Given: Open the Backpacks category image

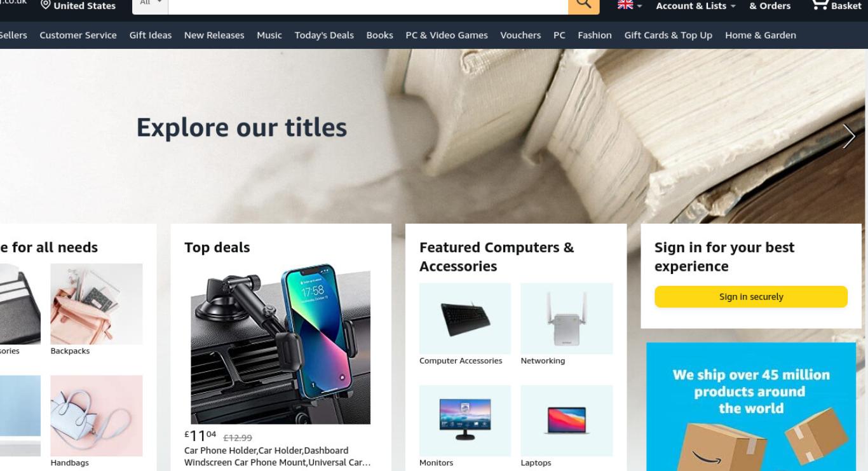Looking at the screenshot, I should pos(97,304).
